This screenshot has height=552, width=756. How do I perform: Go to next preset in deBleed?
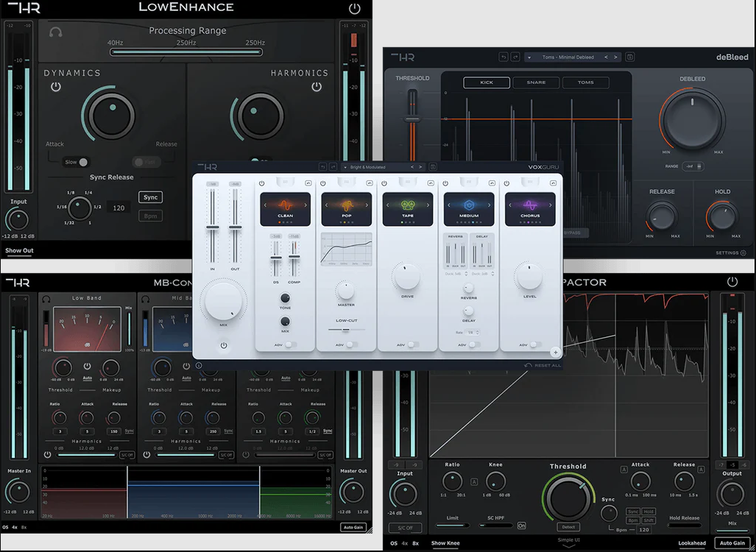click(x=615, y=57)
